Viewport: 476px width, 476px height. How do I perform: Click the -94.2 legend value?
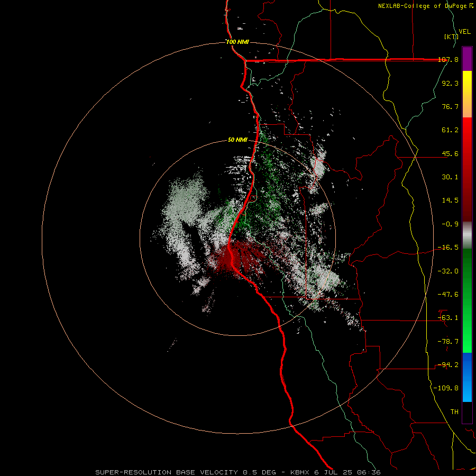[x=448, y=365]
